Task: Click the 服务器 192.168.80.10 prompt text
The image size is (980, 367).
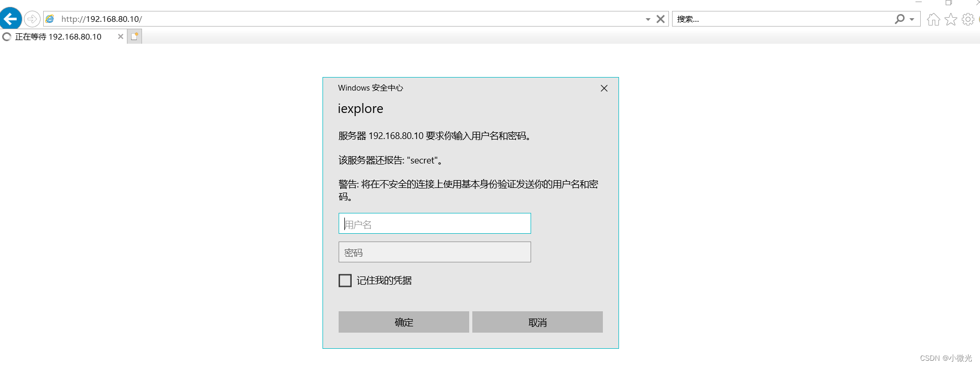Action: (x=435, y=136)
